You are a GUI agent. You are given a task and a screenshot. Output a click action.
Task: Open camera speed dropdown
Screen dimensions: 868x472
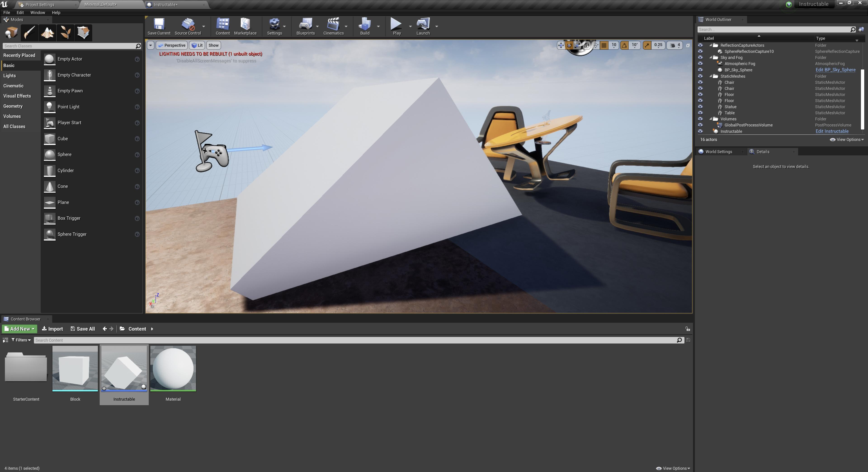(675, 45)
